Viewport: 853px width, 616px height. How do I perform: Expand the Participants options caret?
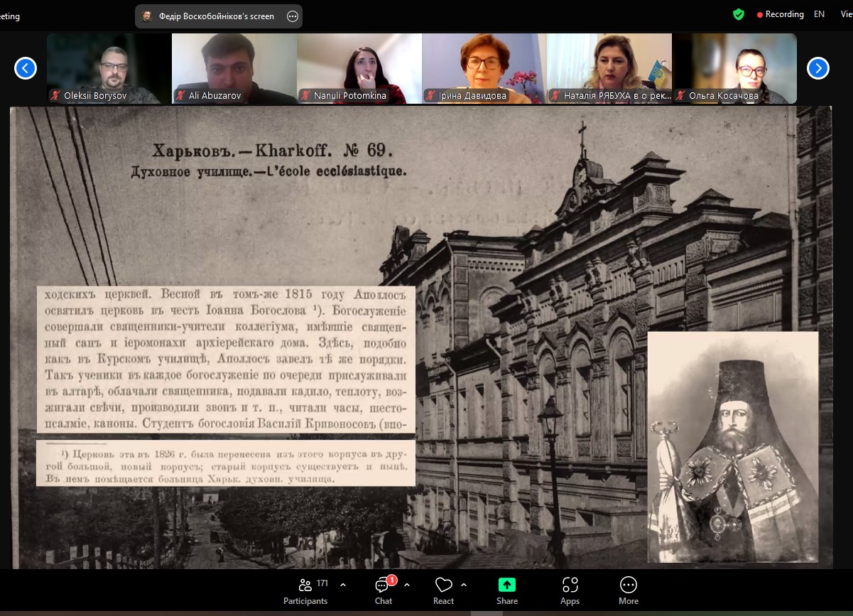pyautogui.click(x=343, y=585)
